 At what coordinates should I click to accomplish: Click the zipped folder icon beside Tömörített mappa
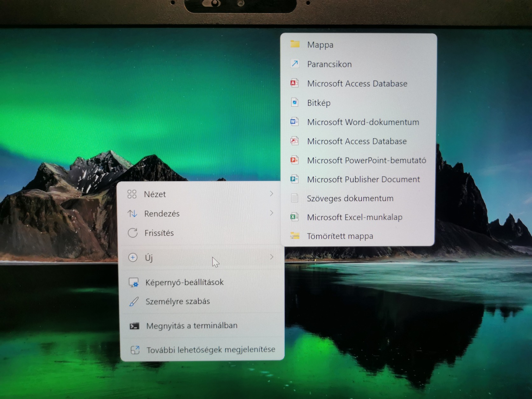295,236
